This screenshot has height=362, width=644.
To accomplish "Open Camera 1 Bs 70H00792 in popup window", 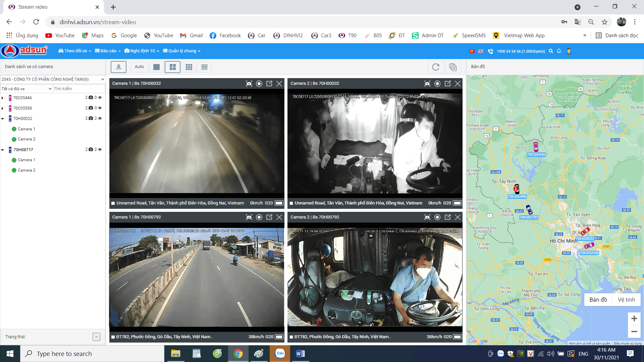I will (269, 217).
